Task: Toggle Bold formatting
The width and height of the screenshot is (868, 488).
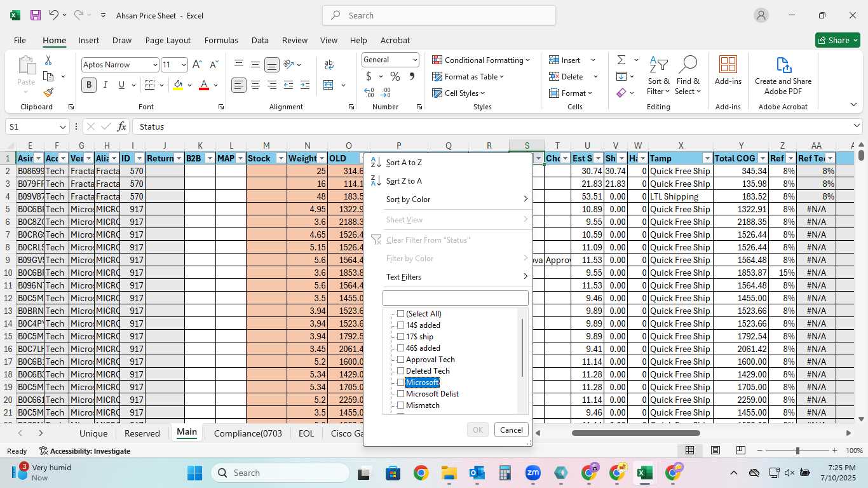Action: coord(89,85)
